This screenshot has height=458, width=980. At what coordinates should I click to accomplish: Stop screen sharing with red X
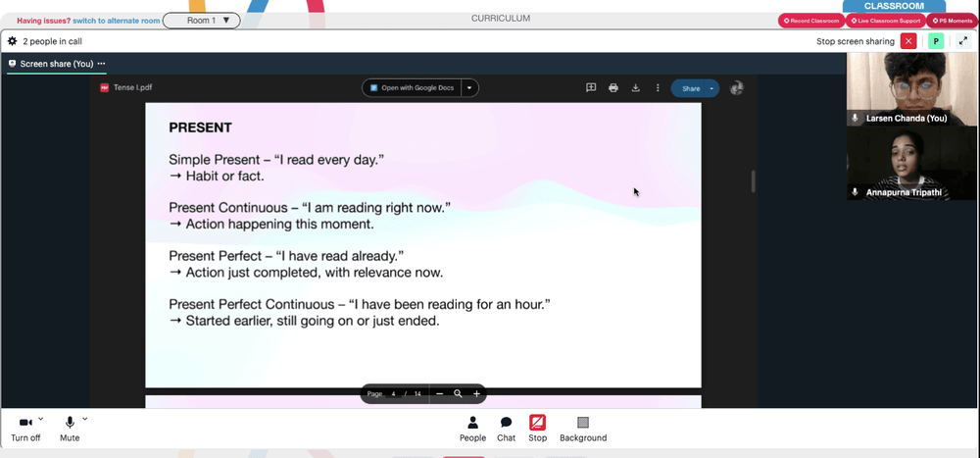[x=908, y=41]
